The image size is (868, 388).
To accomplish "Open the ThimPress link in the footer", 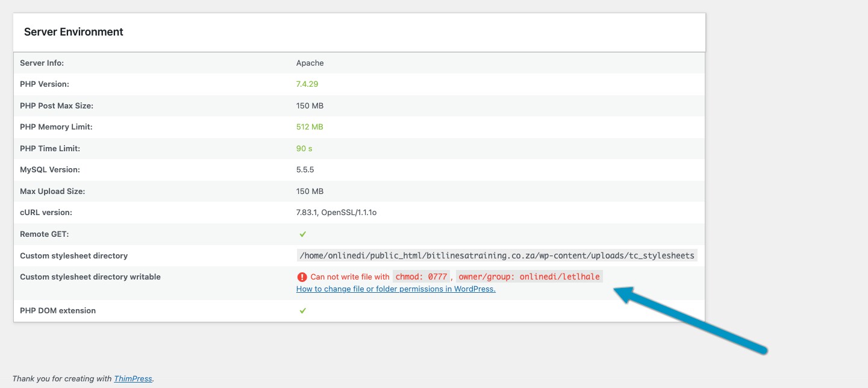I will click(x=133, y=378).
